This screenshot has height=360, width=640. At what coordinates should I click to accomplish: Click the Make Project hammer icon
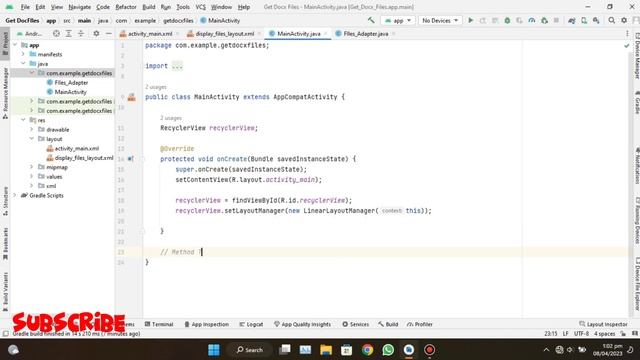[371, 20]
